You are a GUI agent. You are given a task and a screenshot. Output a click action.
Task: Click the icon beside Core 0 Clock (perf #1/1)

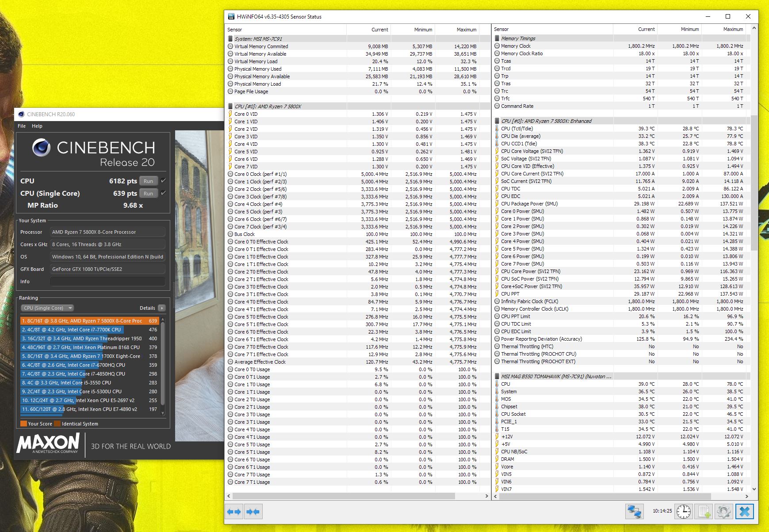[230, 174]
